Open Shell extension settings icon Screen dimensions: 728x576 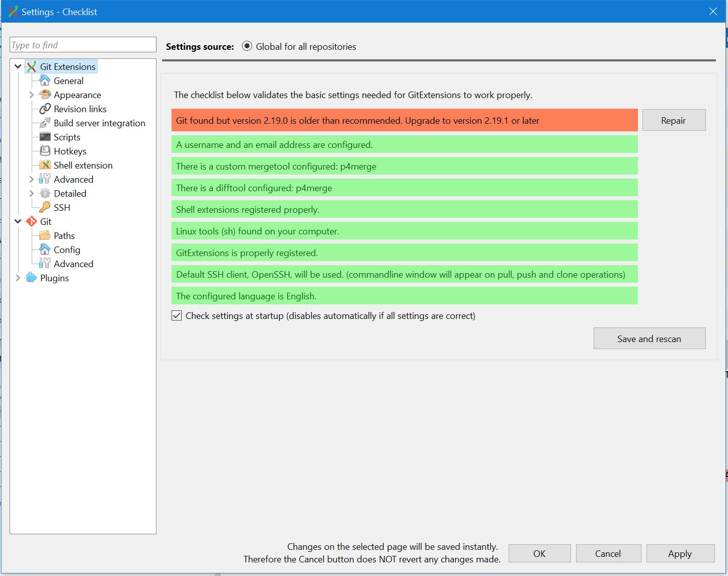(x=44, y=165)
